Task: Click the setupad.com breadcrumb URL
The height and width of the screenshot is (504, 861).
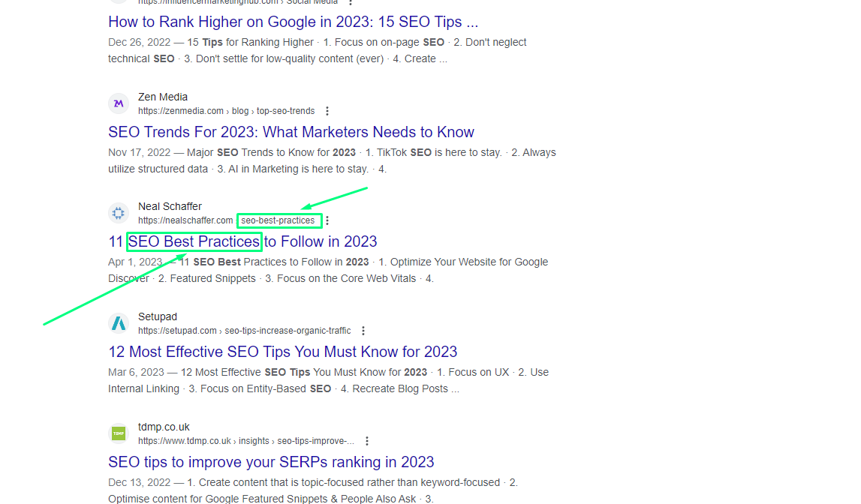Action: tap(244, 331)
